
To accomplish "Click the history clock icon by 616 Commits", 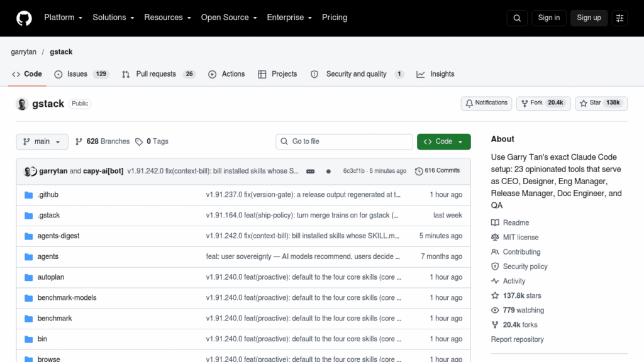I will (418, 171).
